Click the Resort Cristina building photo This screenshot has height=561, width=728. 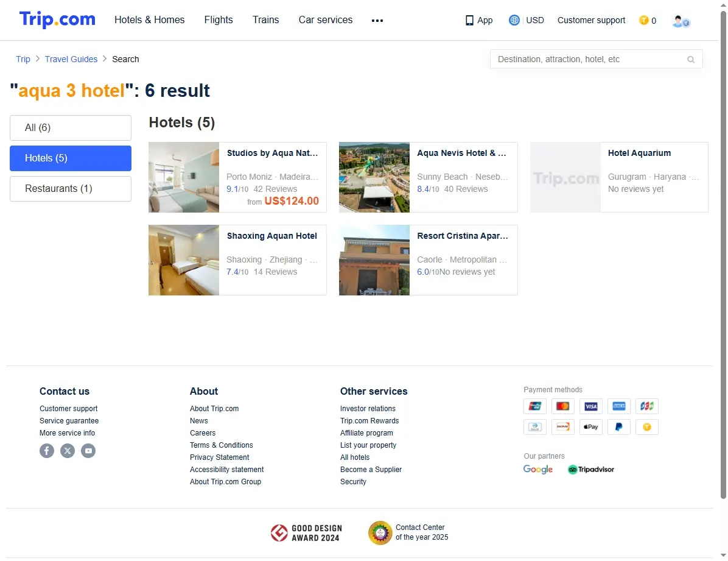[x=374, y=260]
